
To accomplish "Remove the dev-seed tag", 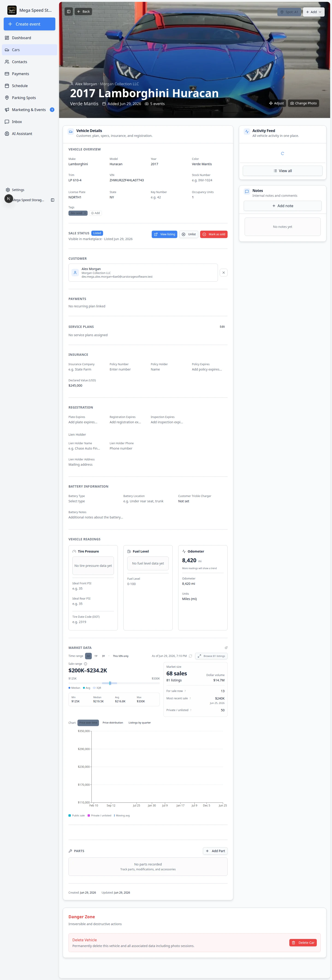I will (x=85, y=213).
